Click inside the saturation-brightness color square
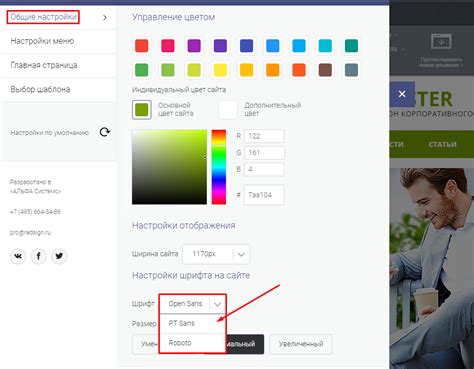 (169, 167)
